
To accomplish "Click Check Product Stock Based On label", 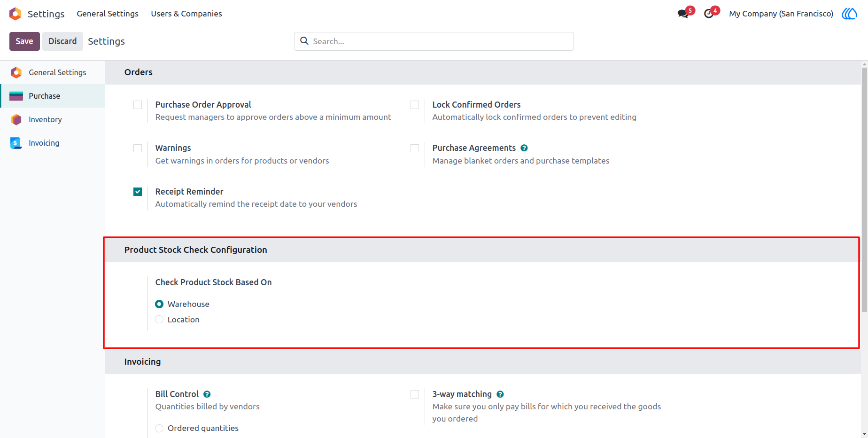I will (213, 282).
